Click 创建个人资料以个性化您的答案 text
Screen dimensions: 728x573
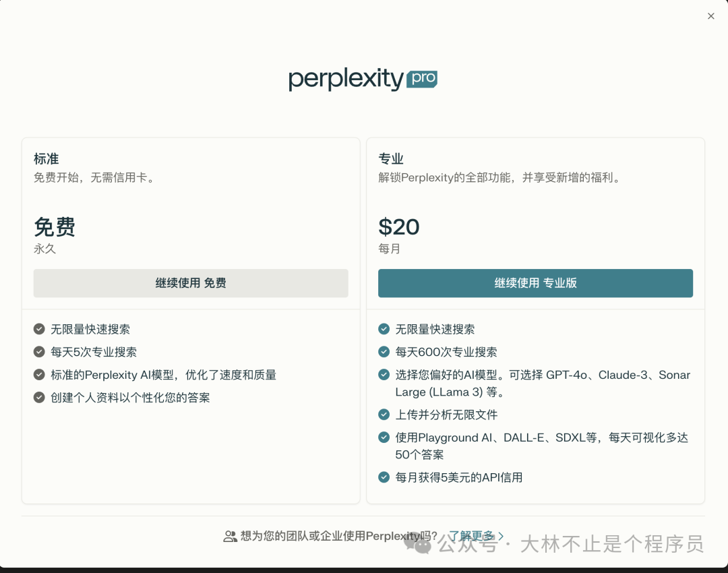(x=130, y=398)
